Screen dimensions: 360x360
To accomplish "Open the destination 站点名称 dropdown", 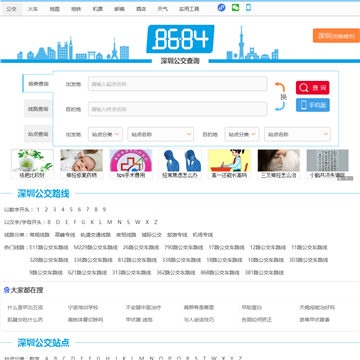I will (x=297, y=134).
